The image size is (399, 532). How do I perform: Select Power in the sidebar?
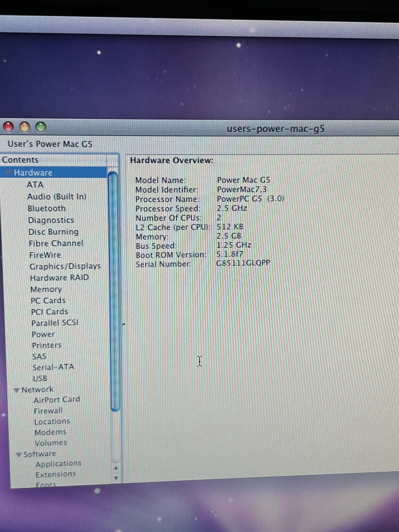tap(43, 334)
